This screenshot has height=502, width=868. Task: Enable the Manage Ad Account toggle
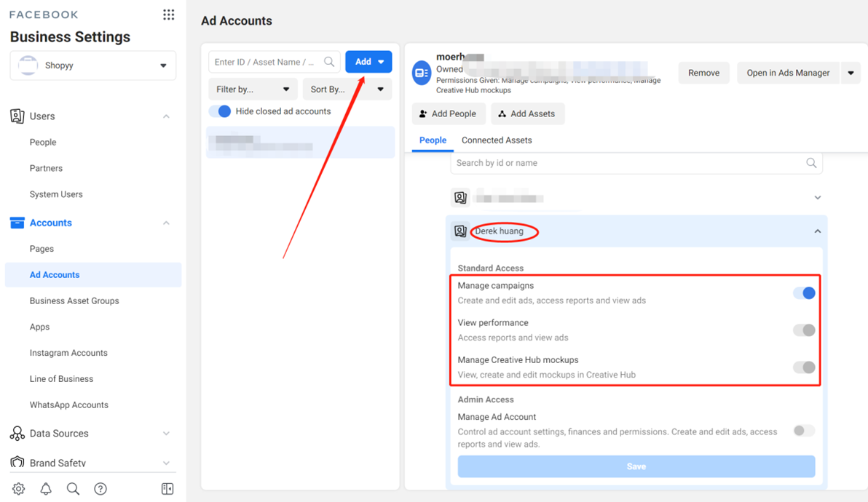tap(804, 431)
